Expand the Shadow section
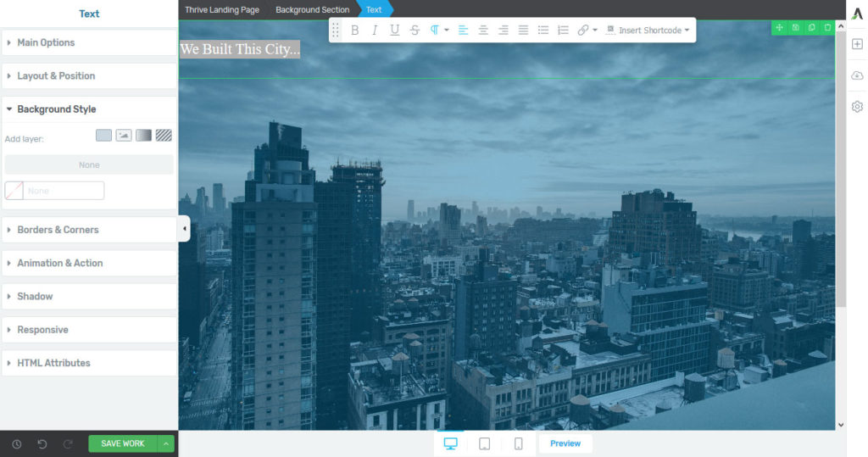Image resolution: width=868 pixels, height=457 pixels. pyautogui.click(x=89, y=297)
